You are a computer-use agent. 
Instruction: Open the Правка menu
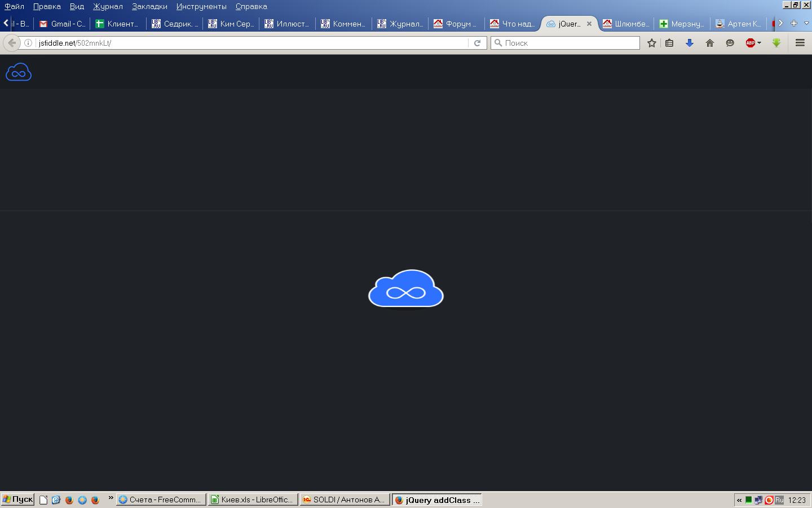[x=47, y=6]
